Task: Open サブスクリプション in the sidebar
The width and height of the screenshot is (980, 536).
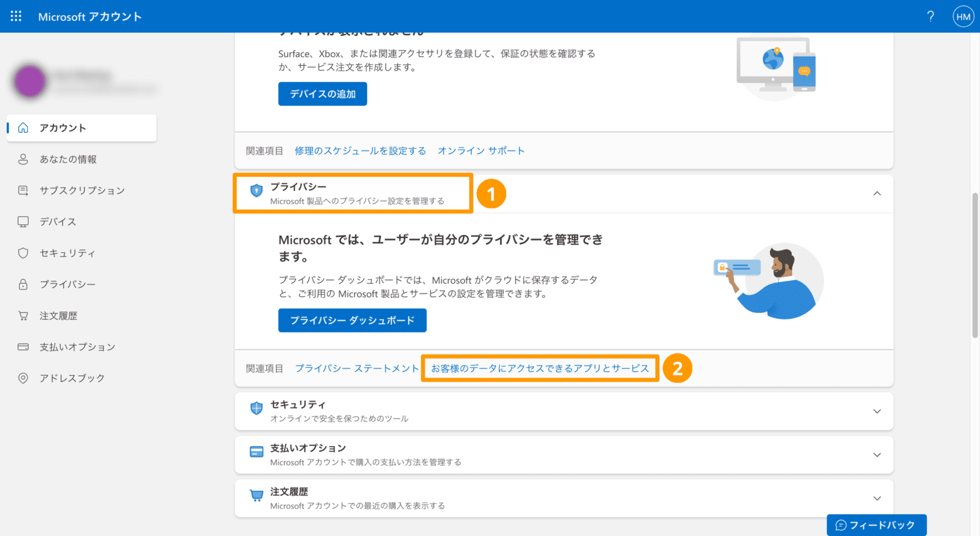Action: [x=81, y=190]
